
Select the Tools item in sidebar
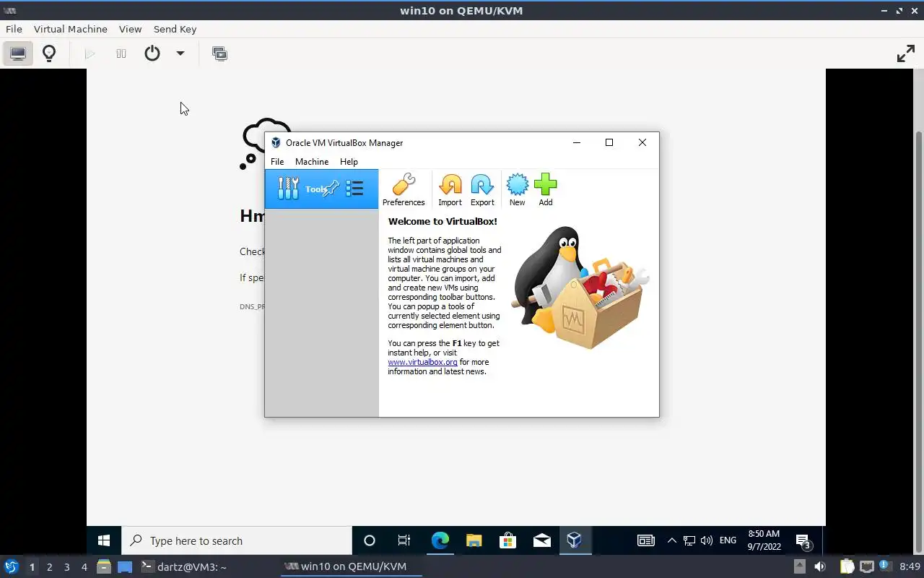coord(321,189)
